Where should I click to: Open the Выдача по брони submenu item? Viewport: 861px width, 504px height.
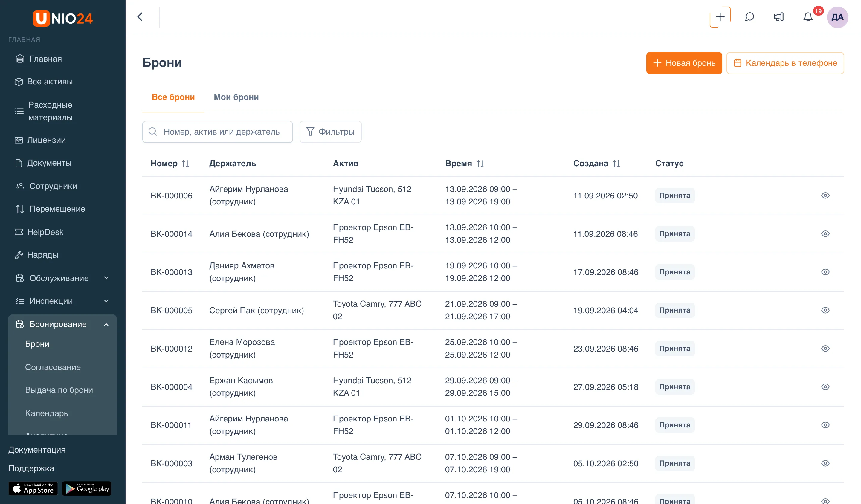[x=59, y=390]
